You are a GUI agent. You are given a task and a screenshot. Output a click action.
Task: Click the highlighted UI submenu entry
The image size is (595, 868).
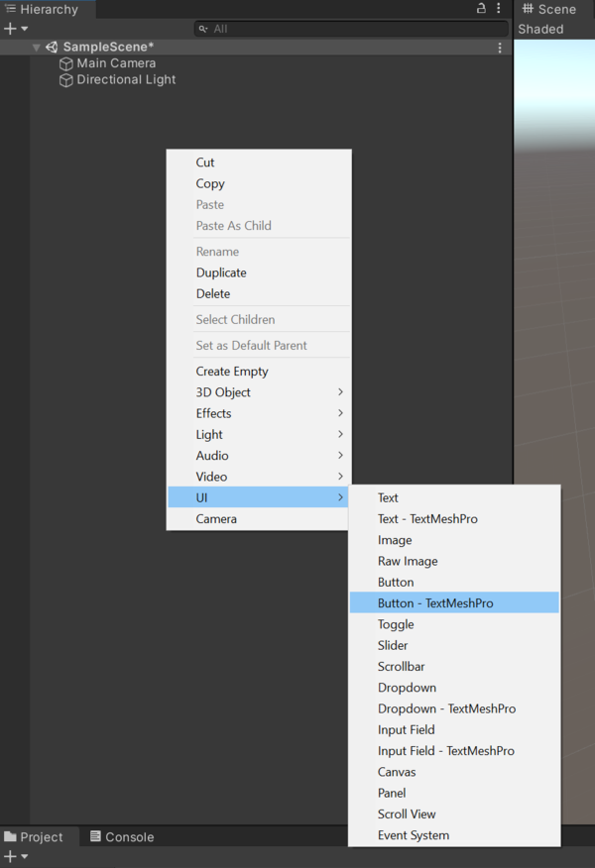[259, 497]
